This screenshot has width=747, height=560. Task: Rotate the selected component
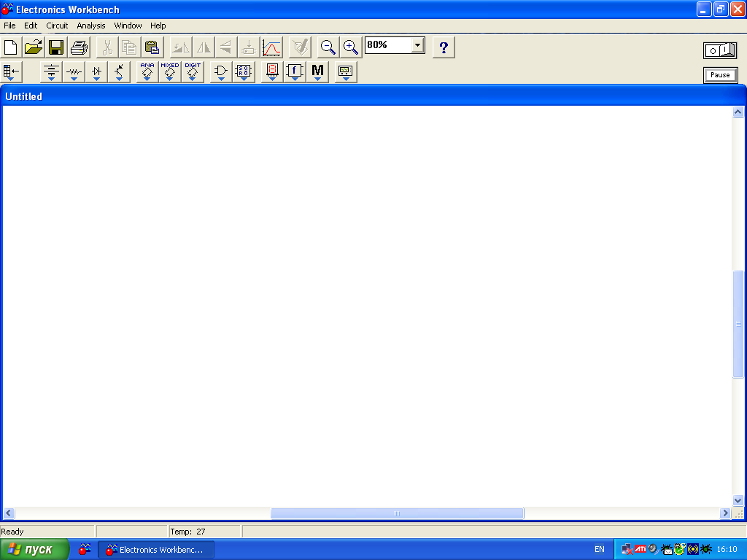(181, 47)
